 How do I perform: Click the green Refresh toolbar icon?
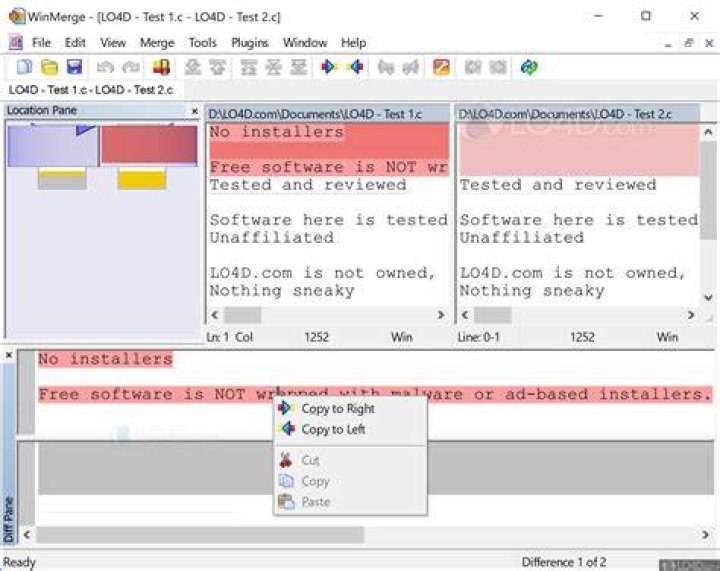pyautogui.click(x=529, y=67)
